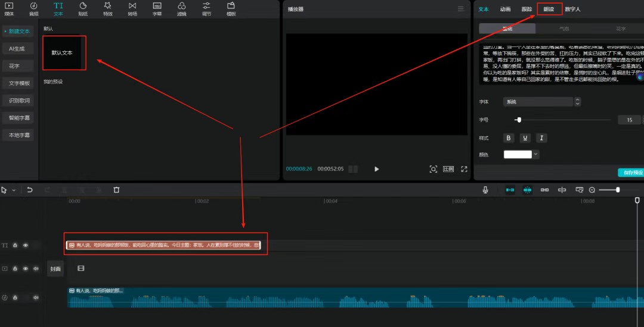Viewport: 644px width, 327px height.
Task: Toggle the eye visibility on text track
Action: 26,245
